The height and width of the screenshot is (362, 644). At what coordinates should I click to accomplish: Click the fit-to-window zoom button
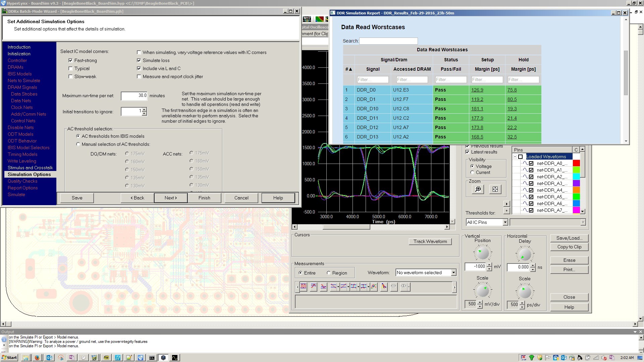coord(495,189)
